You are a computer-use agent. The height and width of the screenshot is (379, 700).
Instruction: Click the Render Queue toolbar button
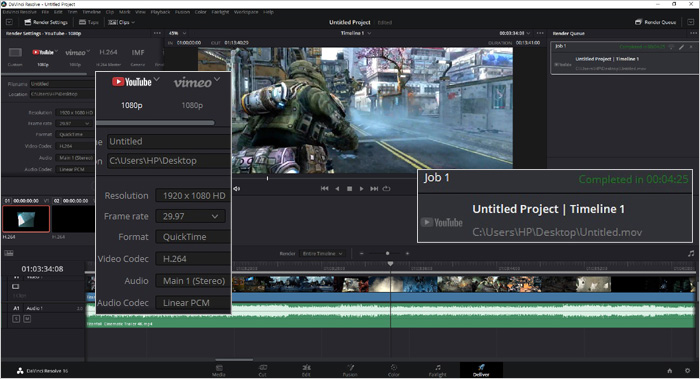tap(655, 22)
